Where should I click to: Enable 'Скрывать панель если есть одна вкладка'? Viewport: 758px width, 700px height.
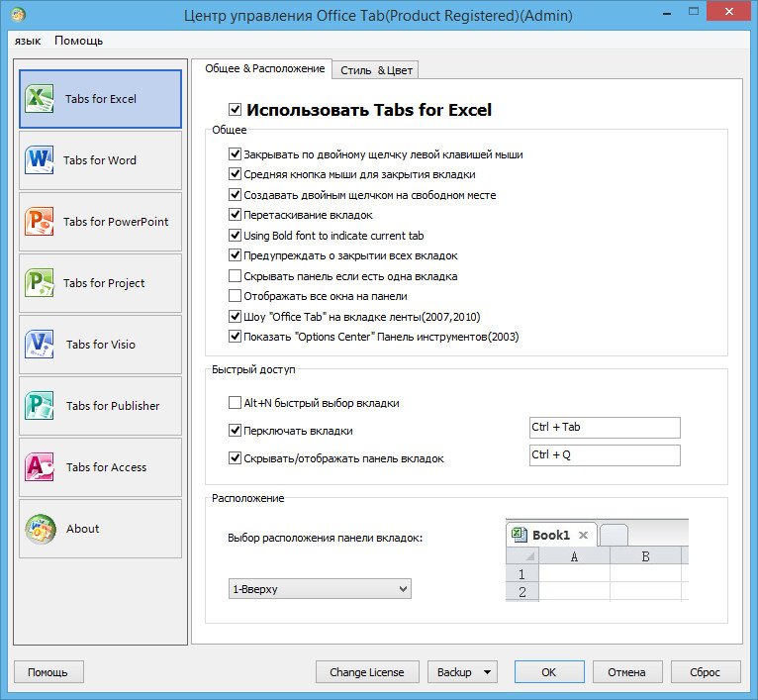235,276
